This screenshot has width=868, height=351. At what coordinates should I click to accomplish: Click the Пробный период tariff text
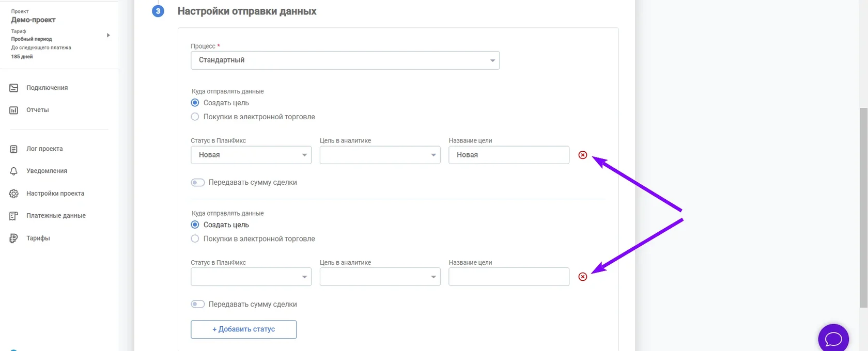pos(32,39)
